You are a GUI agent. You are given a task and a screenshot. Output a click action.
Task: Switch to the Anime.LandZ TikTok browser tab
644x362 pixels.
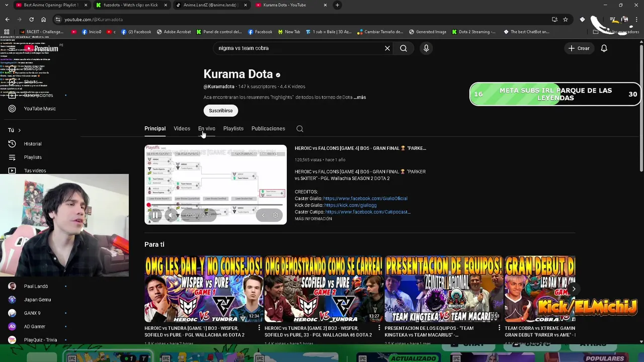coord(211,5)
